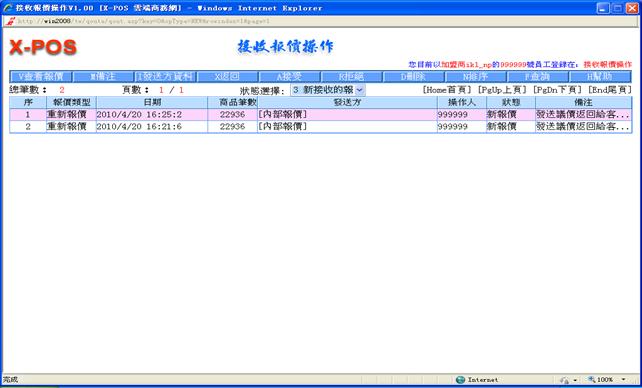The height and width of the screenshot is (388, 642).
Task: Click [內部報價] in row 1
Action: 283,115
